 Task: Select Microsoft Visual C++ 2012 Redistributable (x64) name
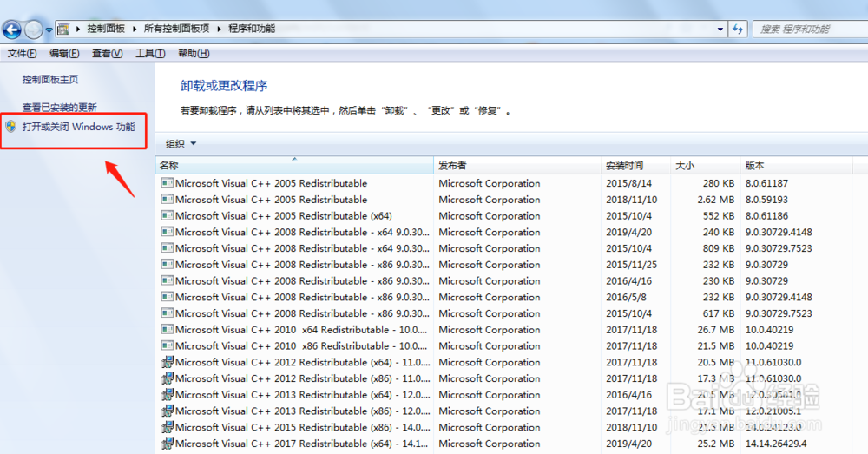pos(302,363)
